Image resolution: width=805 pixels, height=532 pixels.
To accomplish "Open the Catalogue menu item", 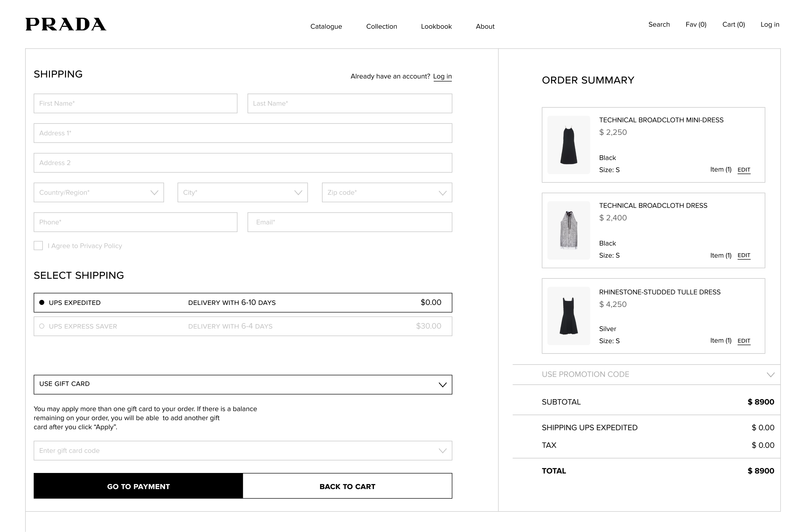I will (326, 26).
